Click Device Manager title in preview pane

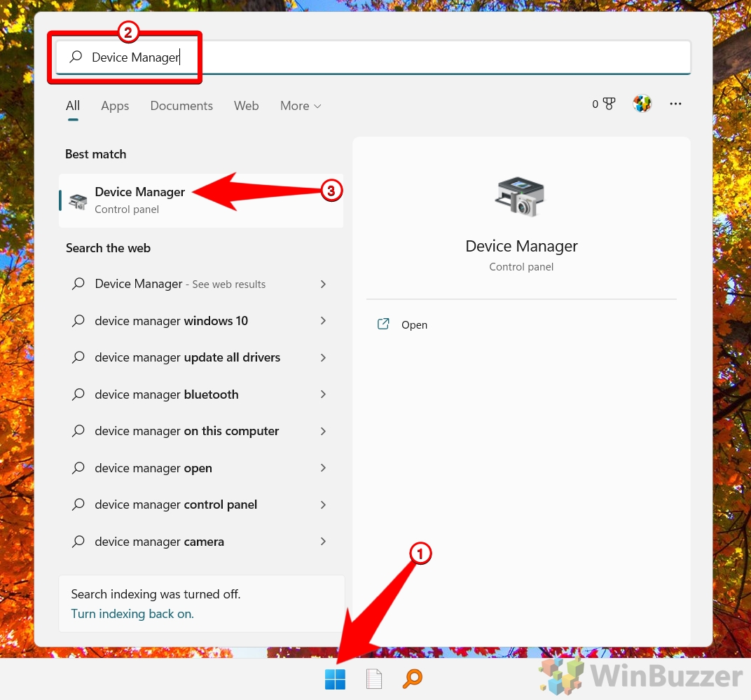(x=521, y=246)
